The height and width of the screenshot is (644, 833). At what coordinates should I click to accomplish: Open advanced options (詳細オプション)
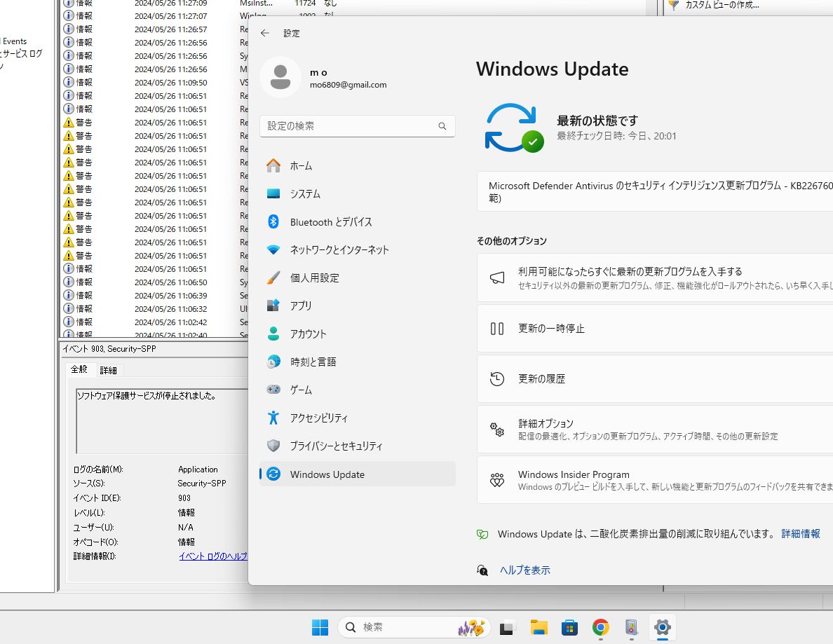[655, 429]
